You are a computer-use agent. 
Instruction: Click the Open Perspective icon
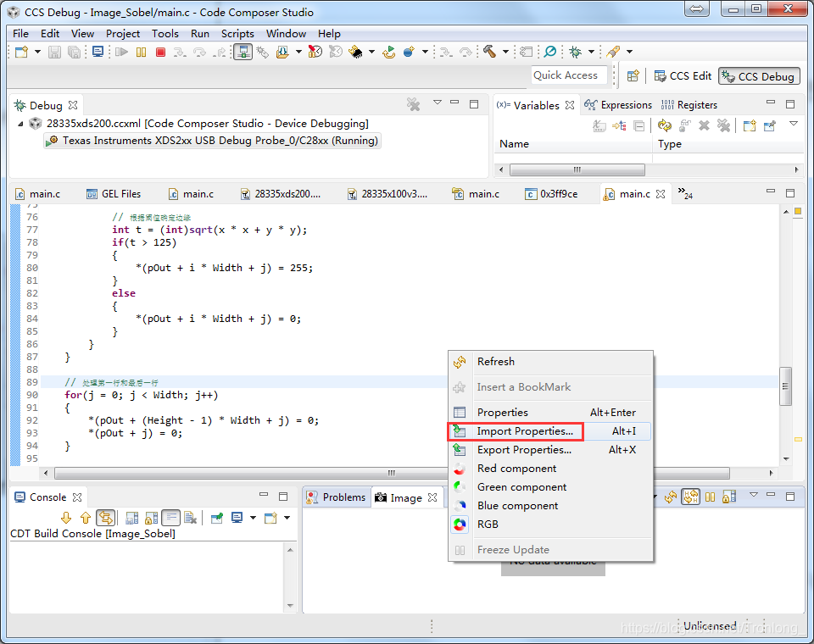633,75
